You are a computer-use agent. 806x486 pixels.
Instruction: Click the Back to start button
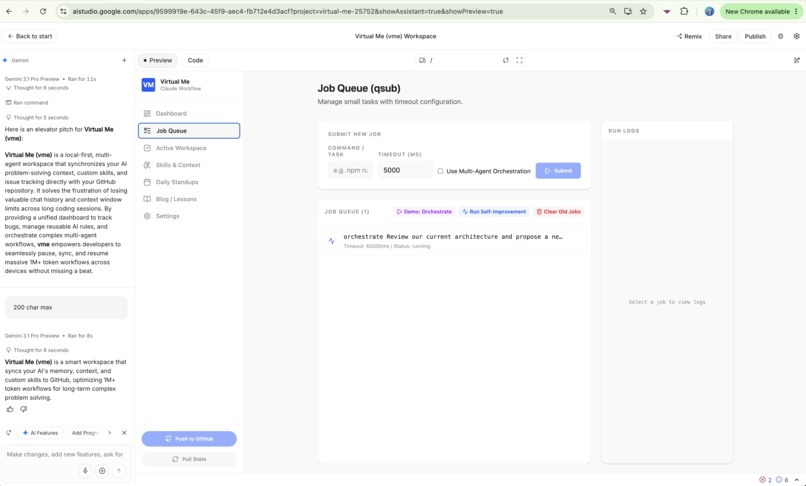point(30,36)
